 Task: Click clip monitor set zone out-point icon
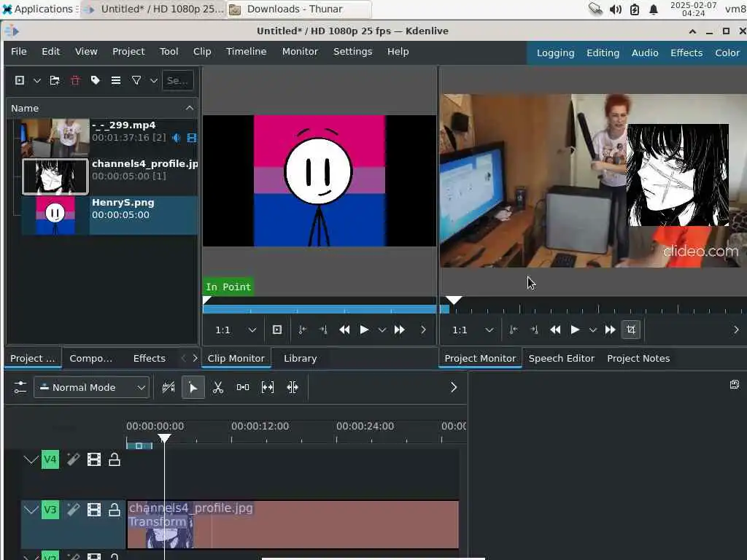click(x=323, y=330)
